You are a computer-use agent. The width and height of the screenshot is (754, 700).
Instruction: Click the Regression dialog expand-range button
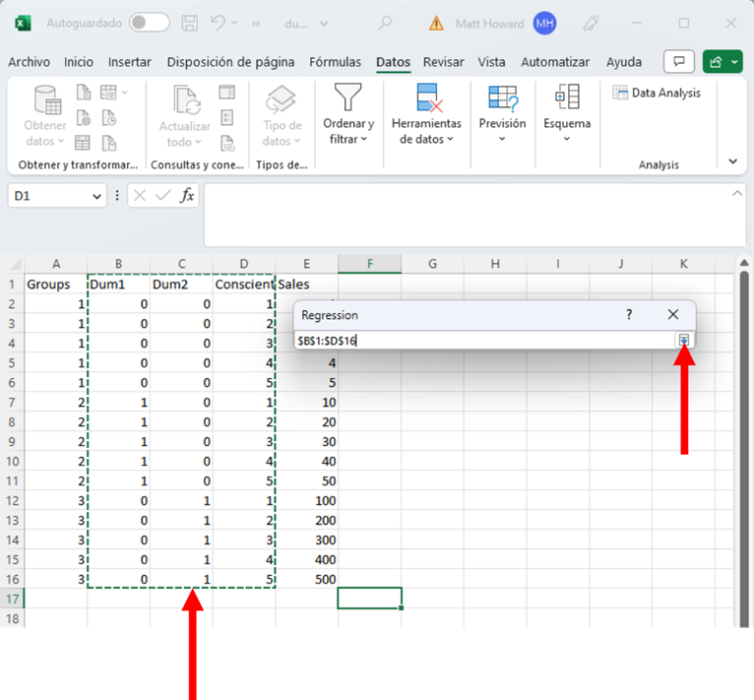click(x=683, y=340)
